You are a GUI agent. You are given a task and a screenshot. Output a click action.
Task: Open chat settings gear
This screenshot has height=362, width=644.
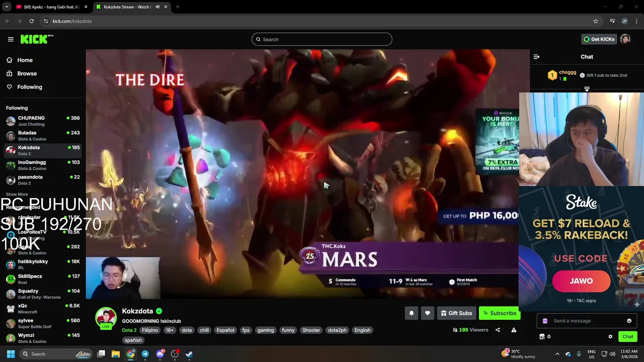pyautogui.click(x=610, y=336)
